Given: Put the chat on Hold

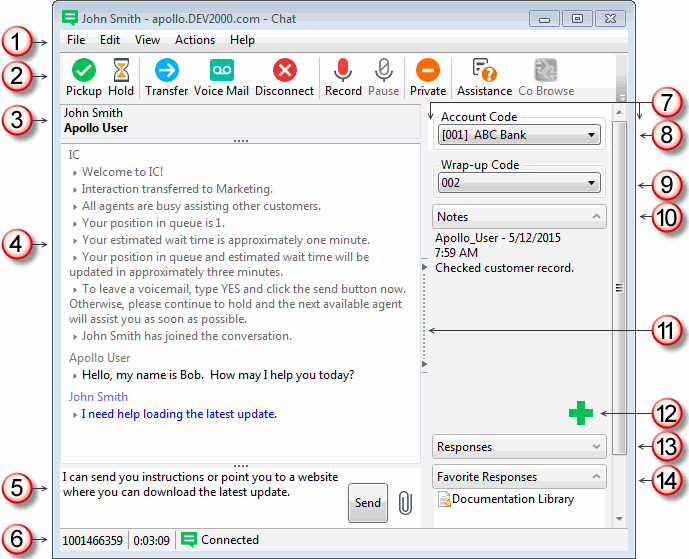Looking at the screenshot, I should (x=121, y=70).
